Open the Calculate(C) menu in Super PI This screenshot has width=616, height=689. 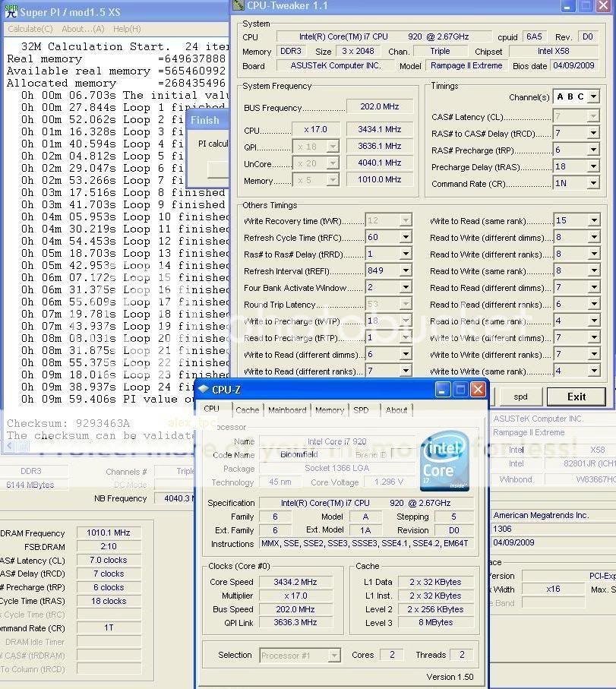(30, 29)
